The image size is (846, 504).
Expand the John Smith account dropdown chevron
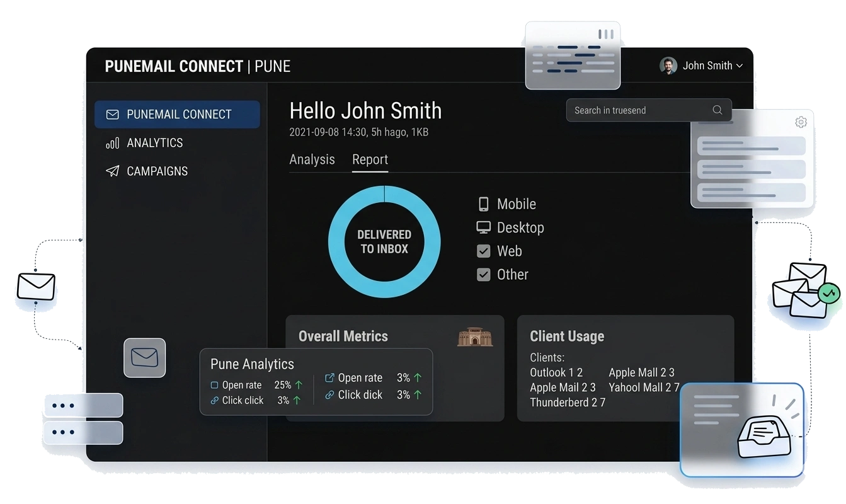point(740,66)
